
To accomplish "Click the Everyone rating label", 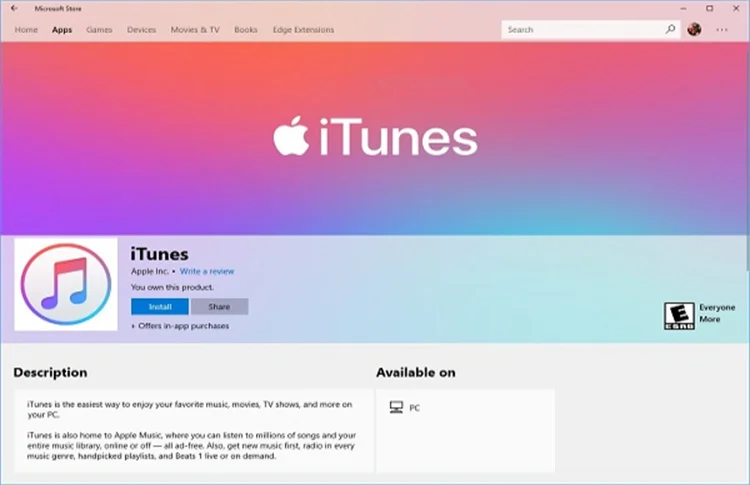I will (717, 307).
